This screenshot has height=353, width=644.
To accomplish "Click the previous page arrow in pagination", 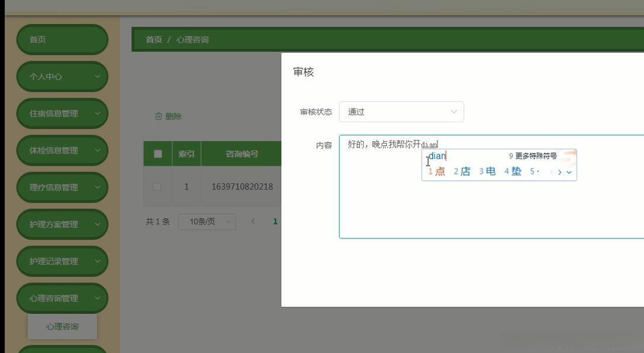I will [x=253, y=221].
